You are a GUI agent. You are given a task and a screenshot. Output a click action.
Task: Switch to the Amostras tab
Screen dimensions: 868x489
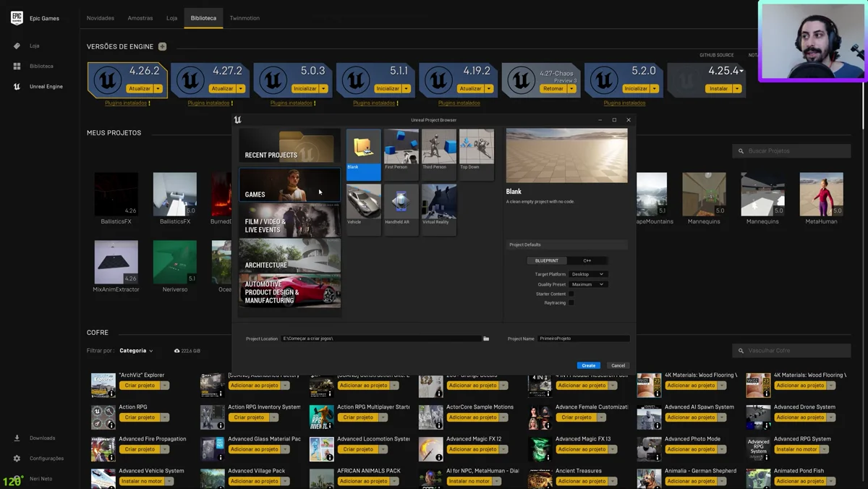(x=140, y=18)
